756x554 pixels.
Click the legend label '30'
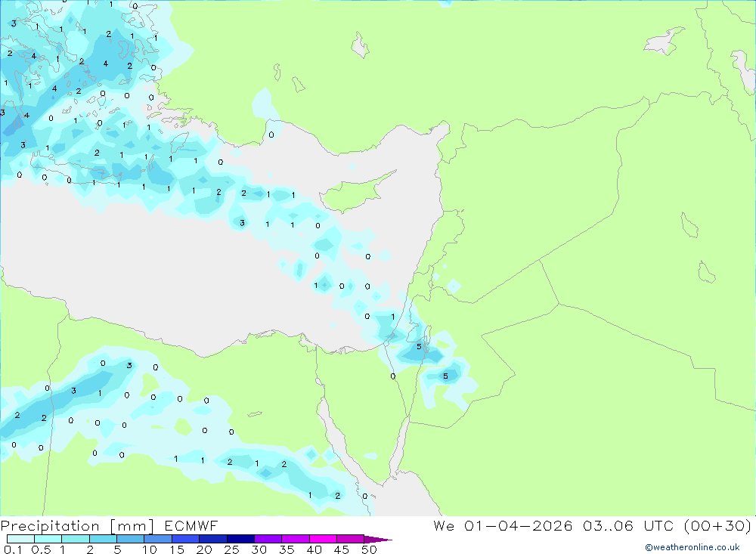259,549
